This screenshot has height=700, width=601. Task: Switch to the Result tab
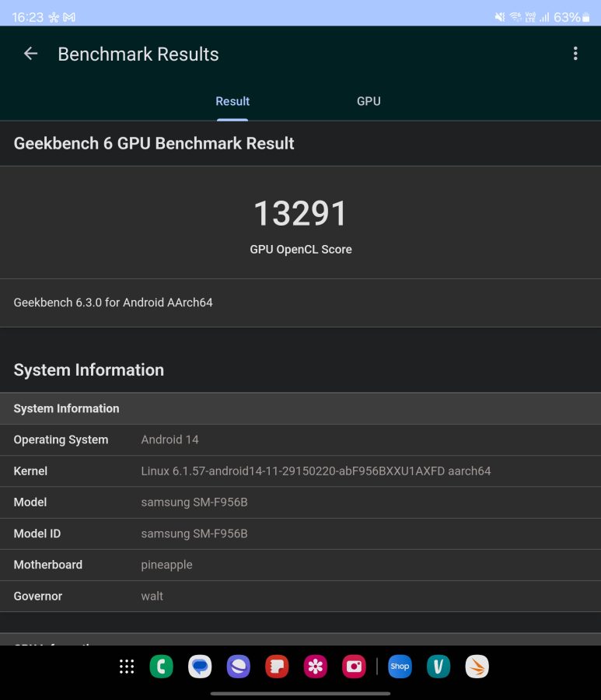tap(232, 101)
